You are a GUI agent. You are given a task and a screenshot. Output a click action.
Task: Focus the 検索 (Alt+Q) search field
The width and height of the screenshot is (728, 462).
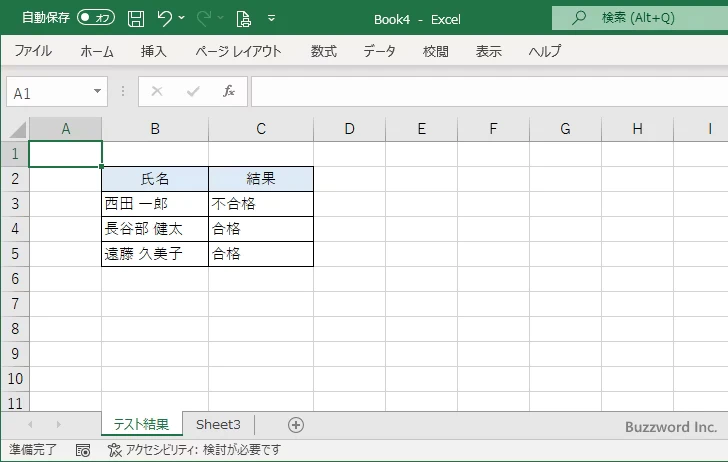[x=640, y=18]
